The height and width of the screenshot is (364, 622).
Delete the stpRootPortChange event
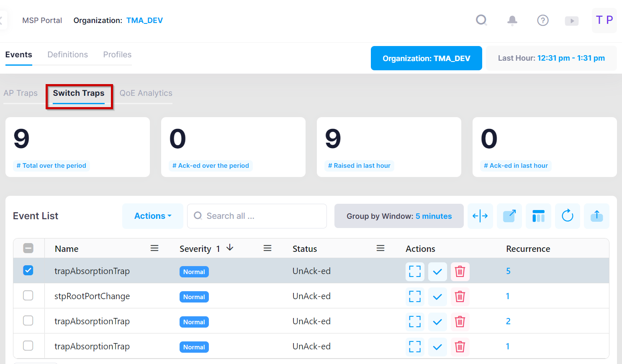tap(460, 297)
